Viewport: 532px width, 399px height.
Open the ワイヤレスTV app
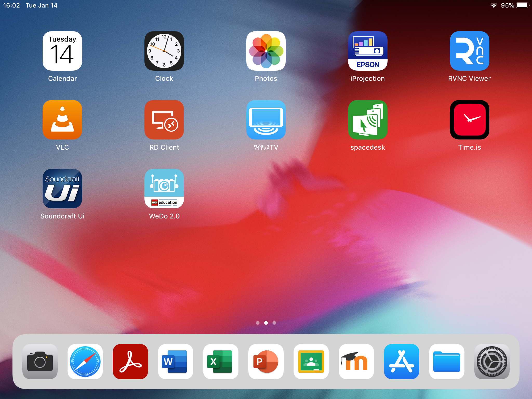[266, 120]
